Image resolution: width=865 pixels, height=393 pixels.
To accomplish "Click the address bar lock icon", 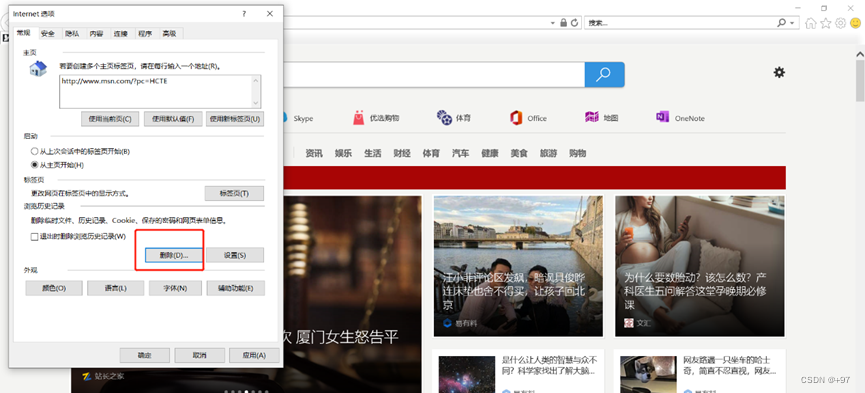I will click(x=563, y=23).
